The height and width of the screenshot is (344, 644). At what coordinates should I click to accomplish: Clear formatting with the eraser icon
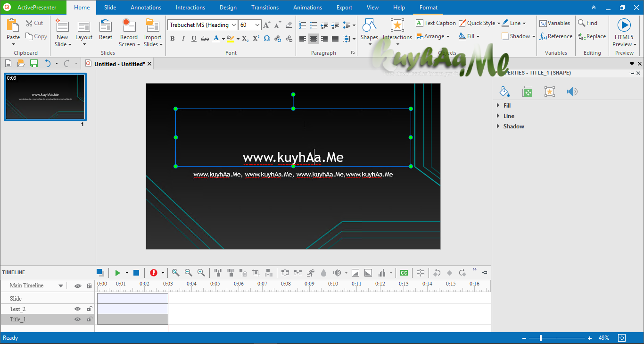[x=289, y=25]
